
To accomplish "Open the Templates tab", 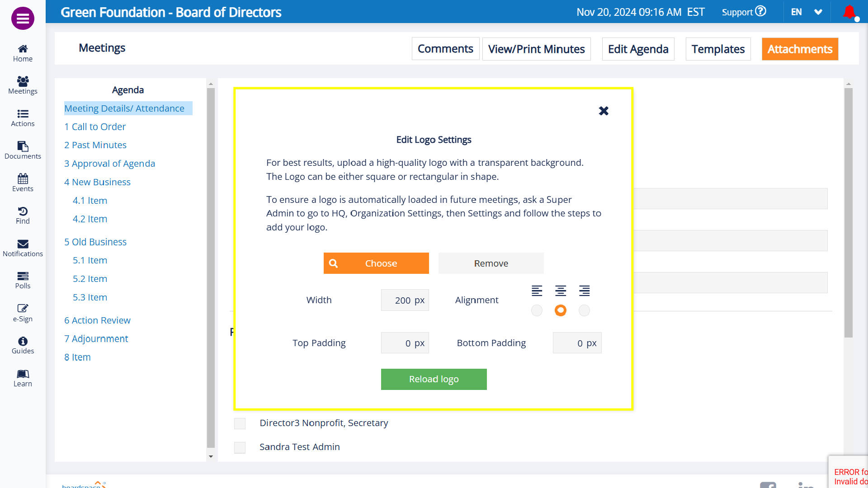I will (717, 49).
